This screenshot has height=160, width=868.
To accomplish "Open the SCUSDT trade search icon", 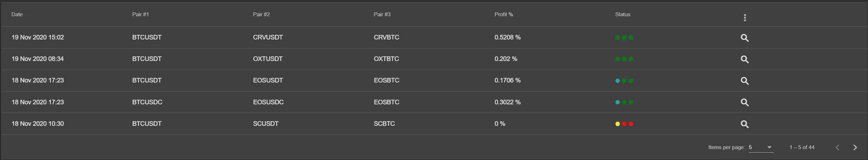I will click(x=744, y=124).
